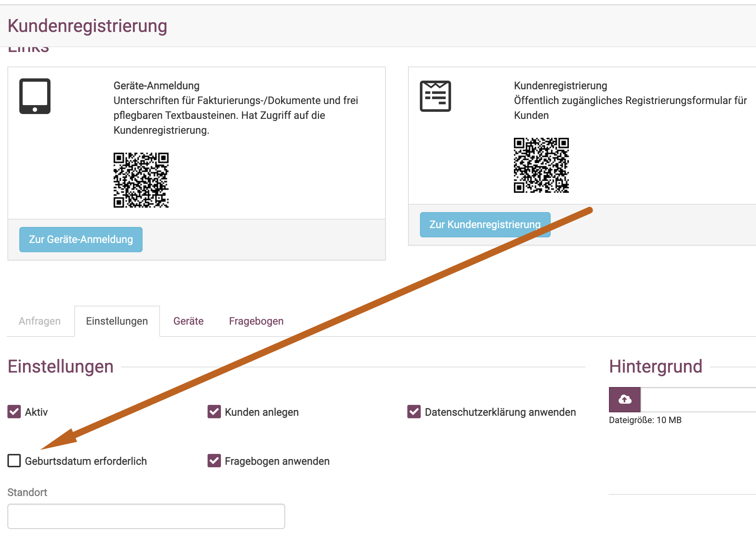
Task: Click the registration form icon
Action: 435,96
